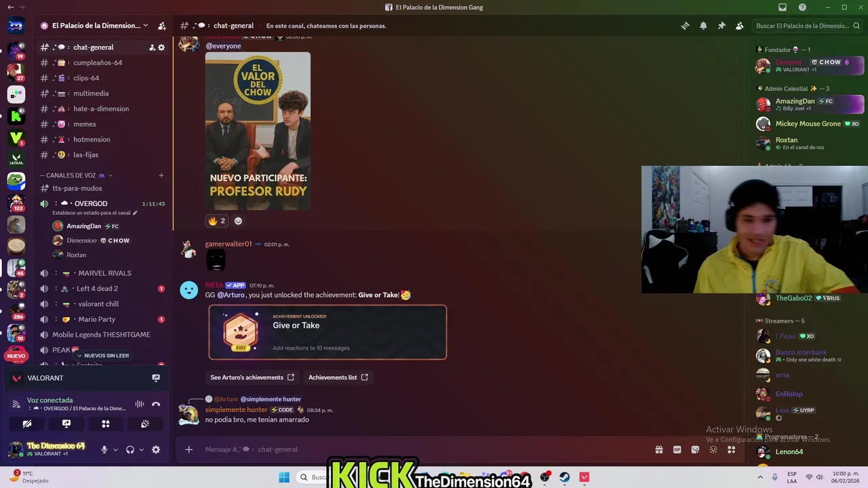Open VALORANT activity popout icon
The height and width of the screenshot is (488, 868).
pyautogui.click(x=156, y=378)
